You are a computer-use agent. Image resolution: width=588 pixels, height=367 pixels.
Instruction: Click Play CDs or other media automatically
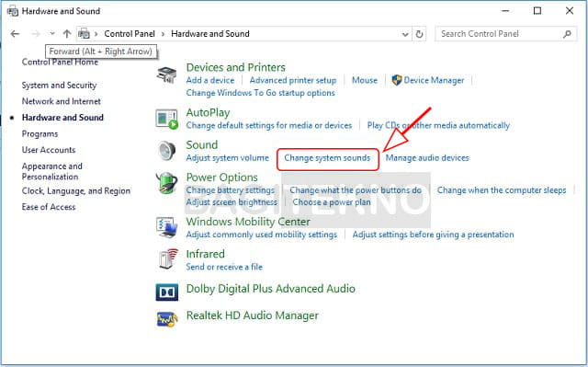[438, 125]
